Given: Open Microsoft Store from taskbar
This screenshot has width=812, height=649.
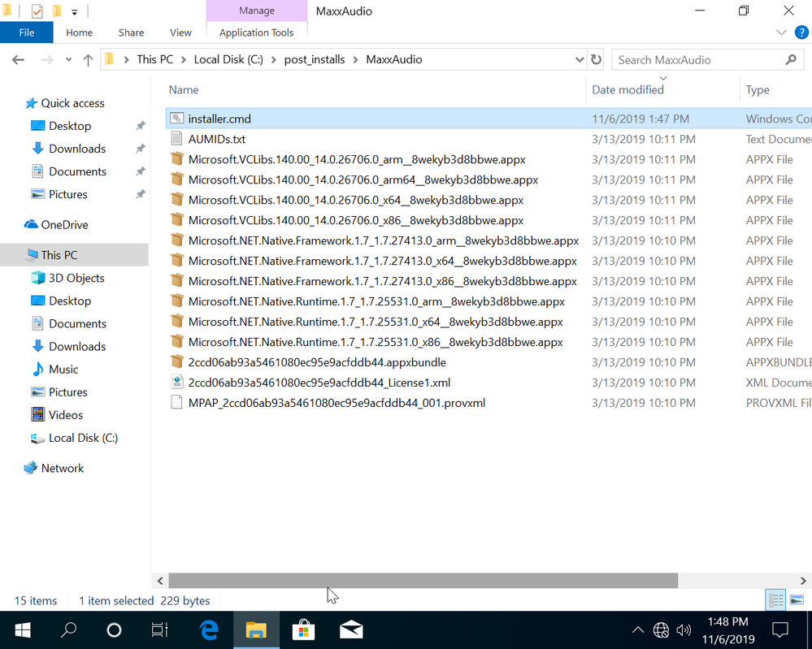Looking at the screenshot, I should [303, 630].
